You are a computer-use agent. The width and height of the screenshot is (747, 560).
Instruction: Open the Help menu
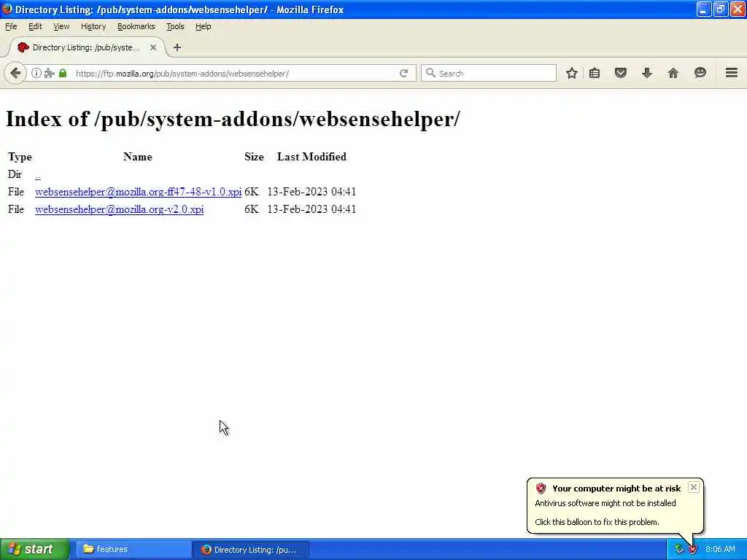203,27
